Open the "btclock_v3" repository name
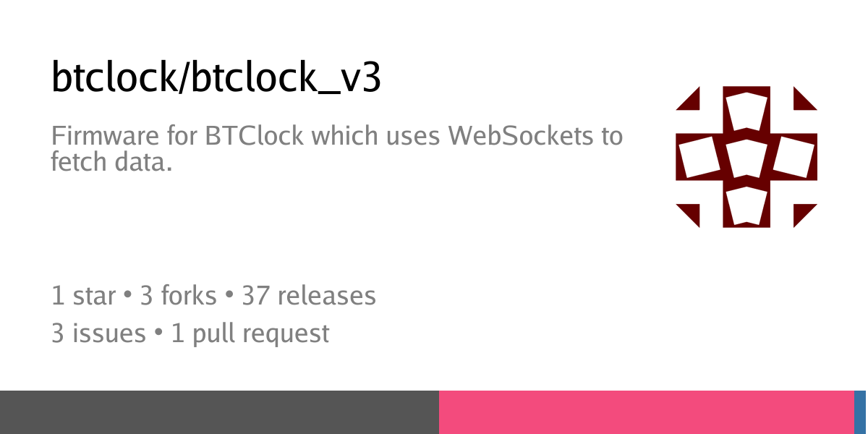Image resolution: width=868 pixels, height=434 pixels. click(285, 78)
